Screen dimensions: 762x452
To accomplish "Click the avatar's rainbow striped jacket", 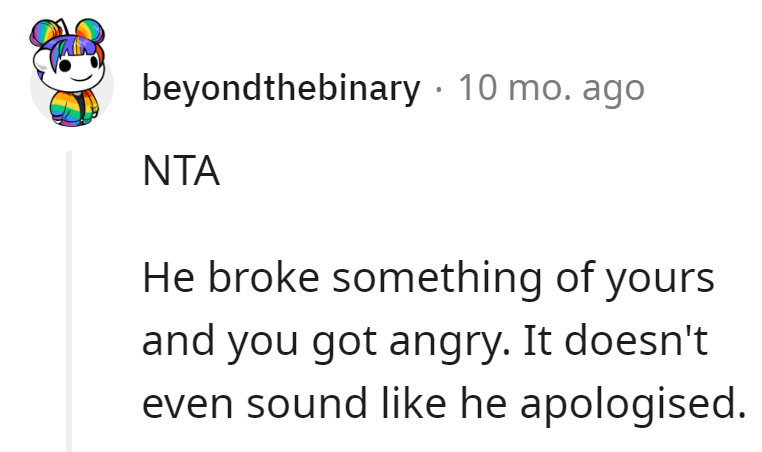I will pyautogui.click(x=74, y=108).
